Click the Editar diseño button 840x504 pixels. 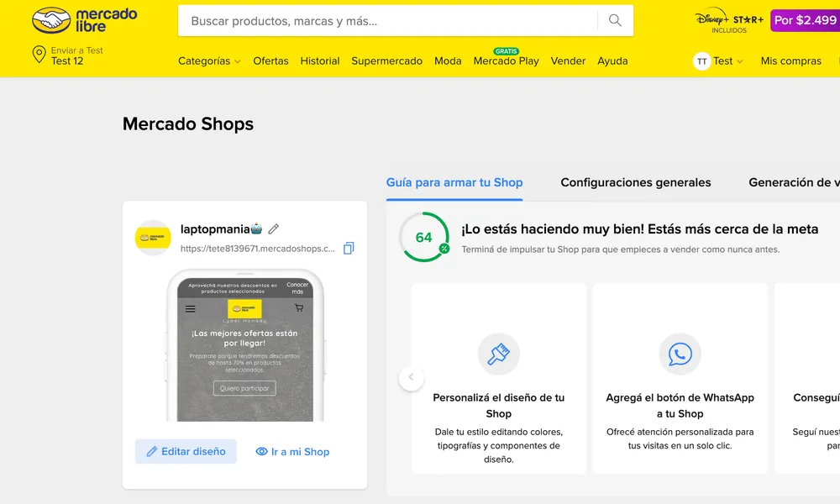click(x=186, y=452)
